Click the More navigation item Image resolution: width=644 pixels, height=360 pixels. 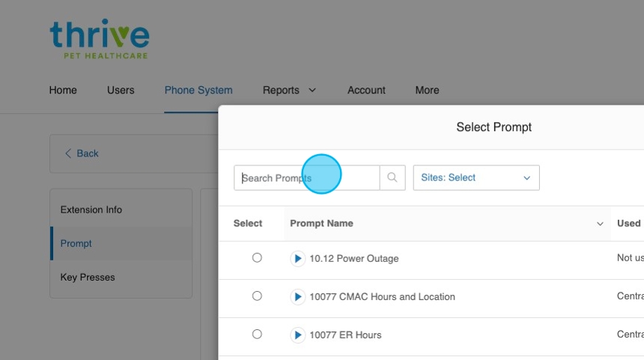[x=427, y=91]
